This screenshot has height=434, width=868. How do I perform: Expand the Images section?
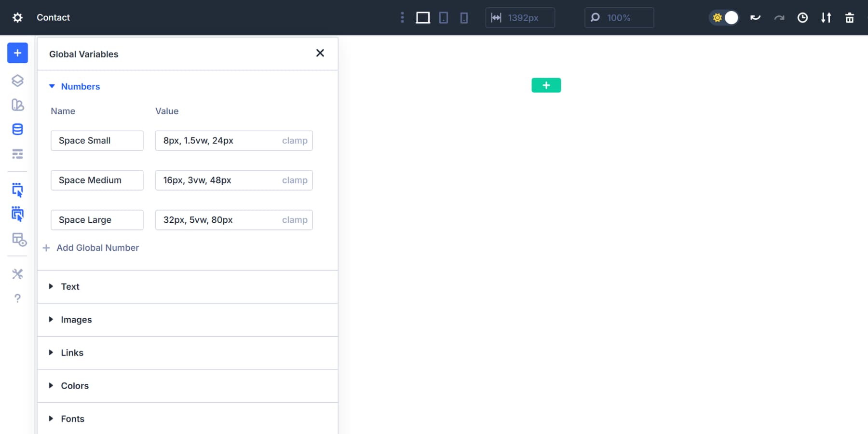[x=76, y=319]
